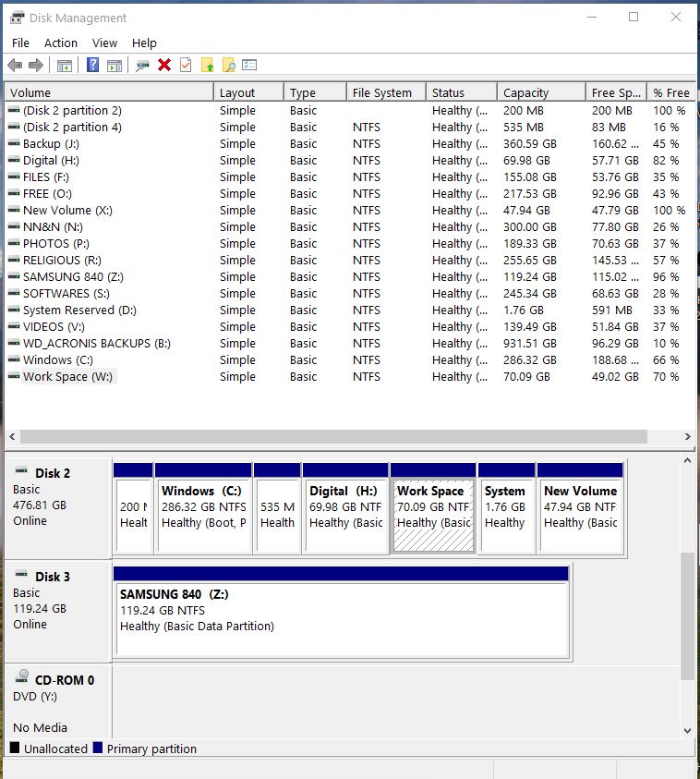Click the Show/Hide Console Tree toolbar icon
Screen dimensions: 700x779
click(x=65, y=65)
